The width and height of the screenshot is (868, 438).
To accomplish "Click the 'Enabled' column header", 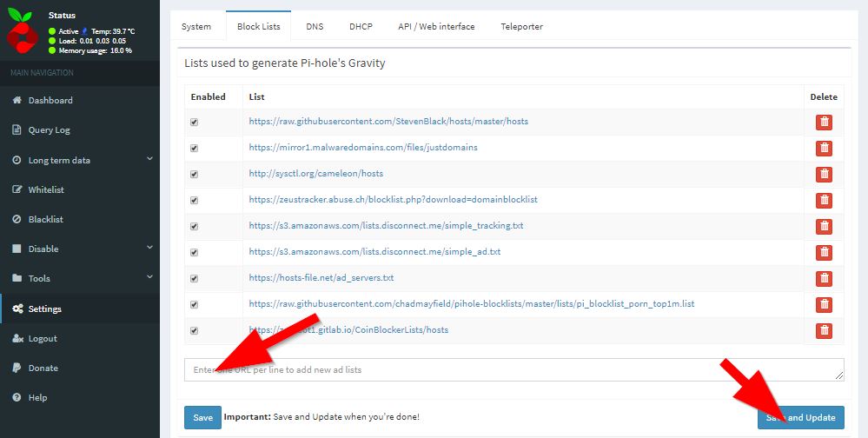I will tap(209, 97).
